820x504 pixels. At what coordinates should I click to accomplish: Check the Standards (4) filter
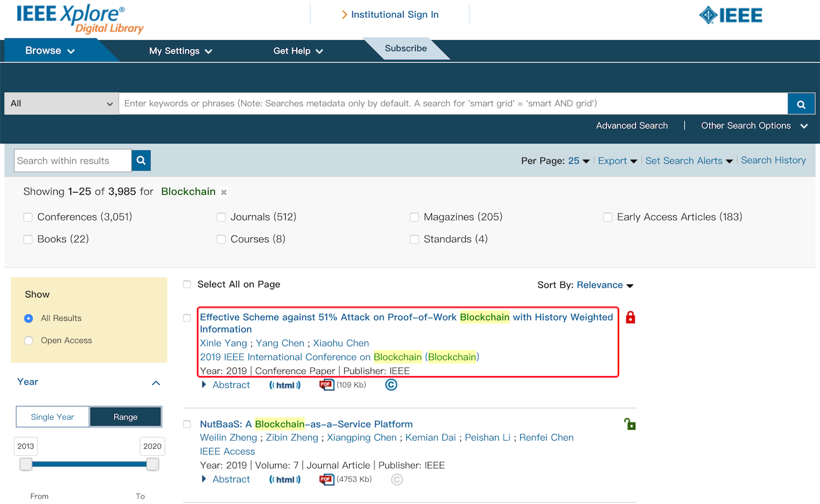click(414, 239)
